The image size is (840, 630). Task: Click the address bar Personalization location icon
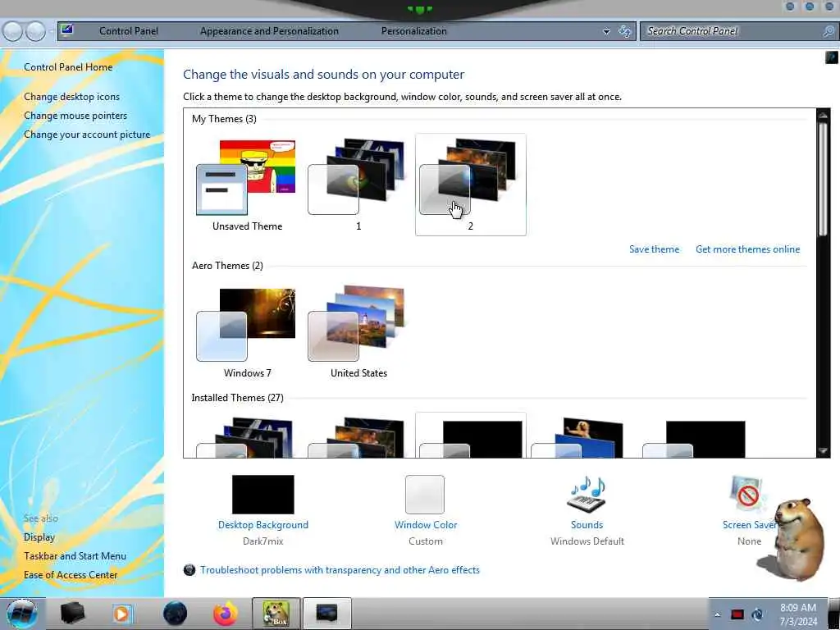(67, 30)
